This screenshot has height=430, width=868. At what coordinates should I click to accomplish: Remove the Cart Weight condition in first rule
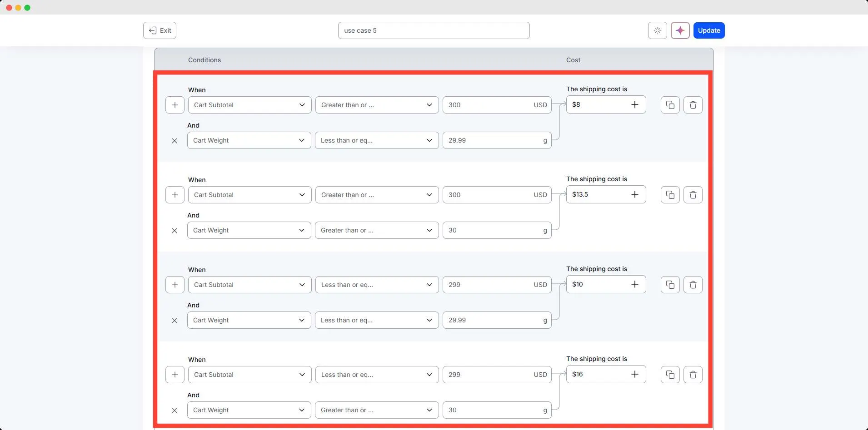pos(175,141)
